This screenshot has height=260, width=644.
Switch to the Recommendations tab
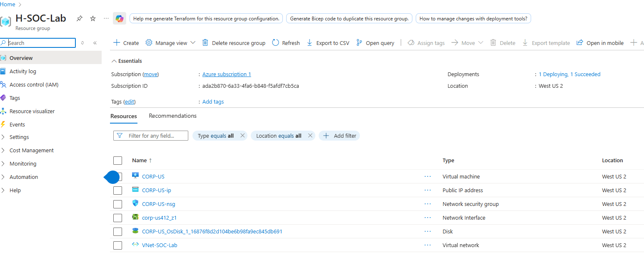[172, 116]
